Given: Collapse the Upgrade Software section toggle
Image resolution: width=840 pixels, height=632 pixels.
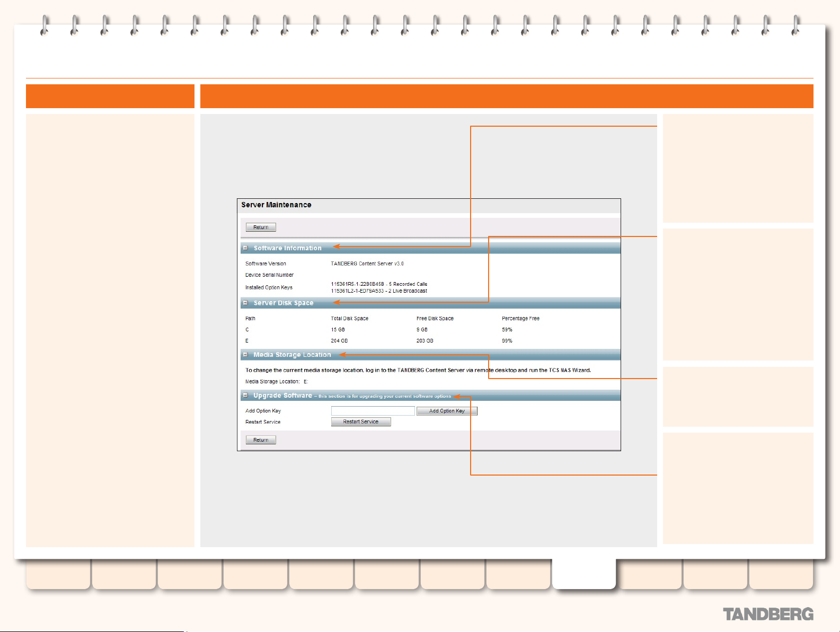Looking at the screenshot, I should 245,395.
